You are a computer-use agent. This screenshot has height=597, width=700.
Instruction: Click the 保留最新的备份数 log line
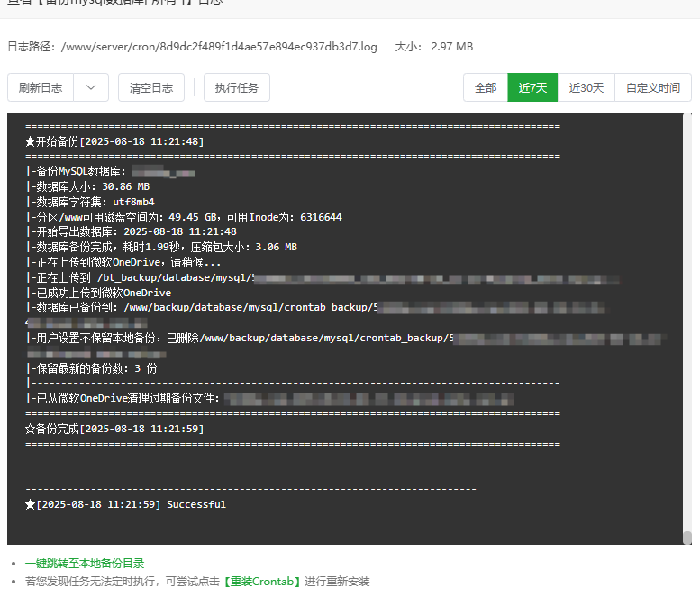pos(92,368)
